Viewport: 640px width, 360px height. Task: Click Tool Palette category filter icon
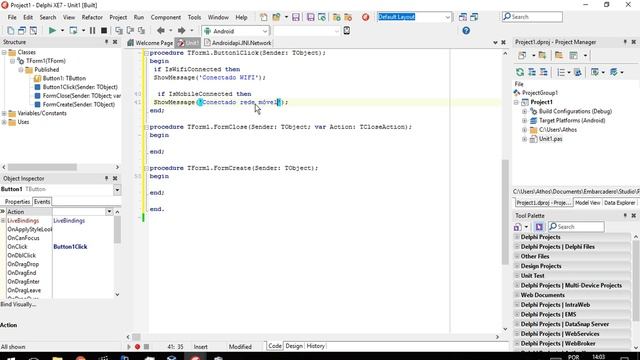click(x=539, y=227)
